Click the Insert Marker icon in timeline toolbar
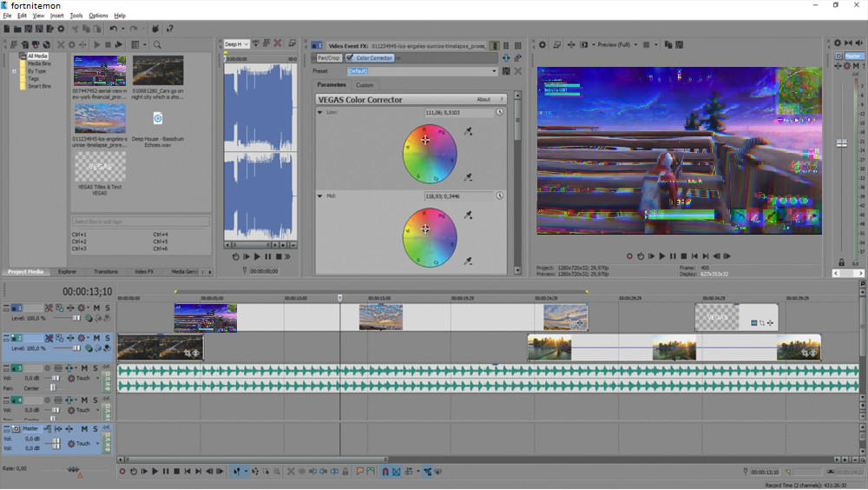This screenshot has height=490, width=868. click(360, 472)
